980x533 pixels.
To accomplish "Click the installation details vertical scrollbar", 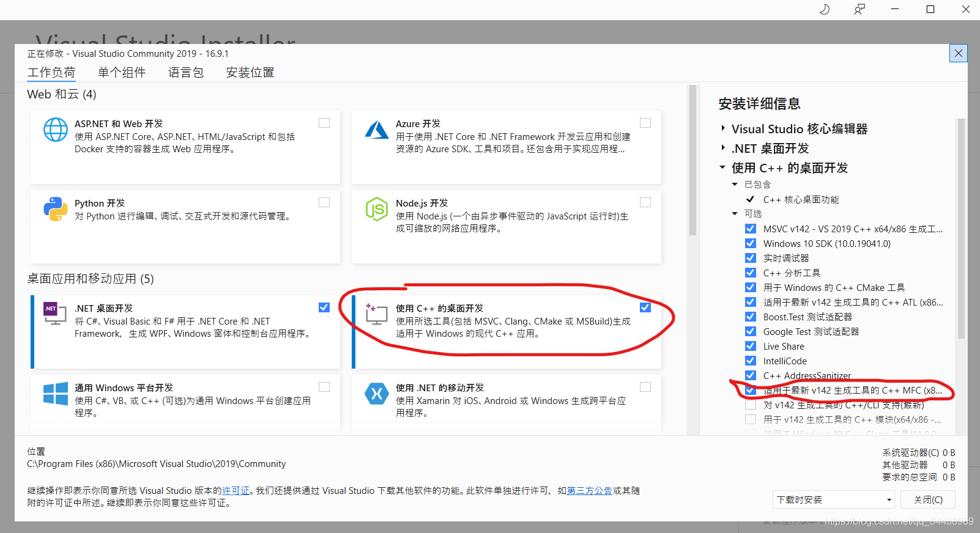I will (x=961, y=229).
